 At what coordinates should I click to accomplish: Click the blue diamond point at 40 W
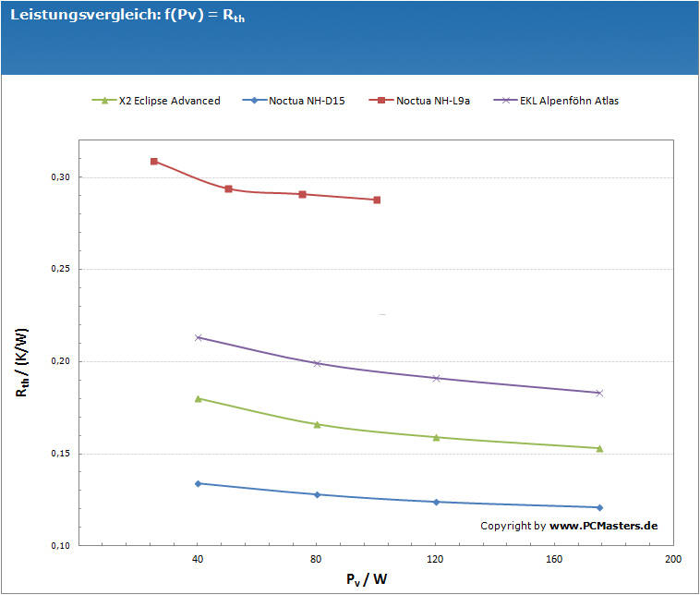coord(199,484)
